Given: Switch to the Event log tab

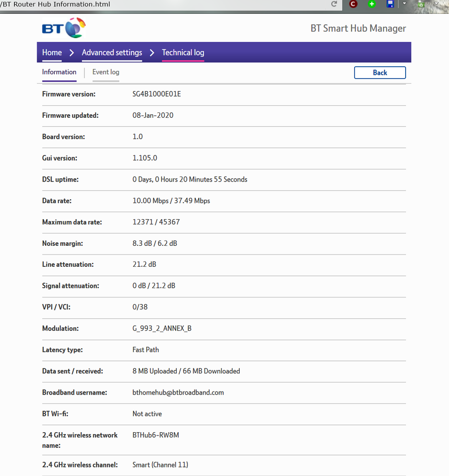Looking at the screenshot, I should 106,72.
